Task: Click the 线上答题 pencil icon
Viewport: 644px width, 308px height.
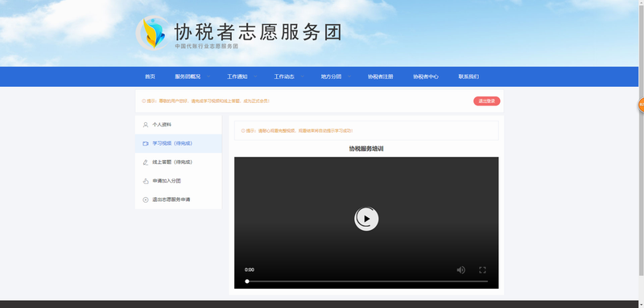Action: [x=146, y=162]
